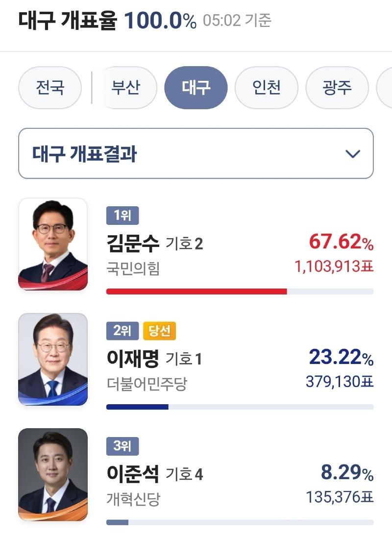Open the 대구 개표결과 dropdown
Image resolution: width=392 pixels, height=536 pixels.
pyautogui.click(x=196, y=153)
